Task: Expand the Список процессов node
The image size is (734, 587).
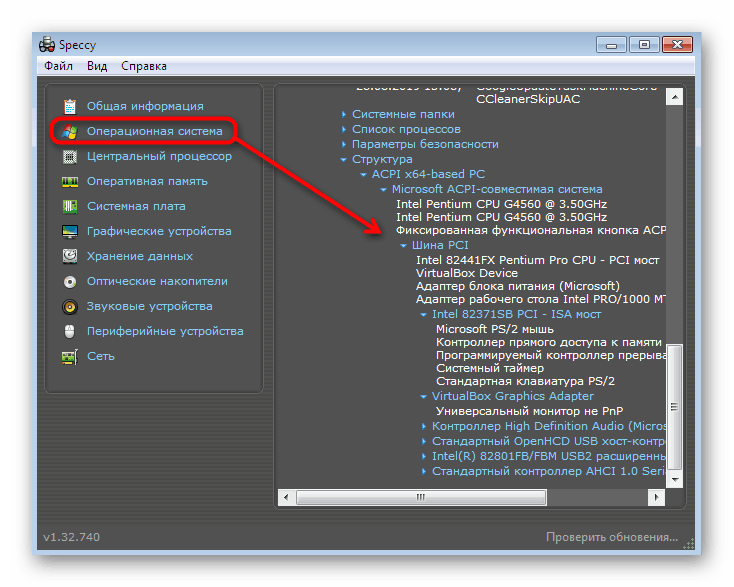Action: [x=344, y=129]
